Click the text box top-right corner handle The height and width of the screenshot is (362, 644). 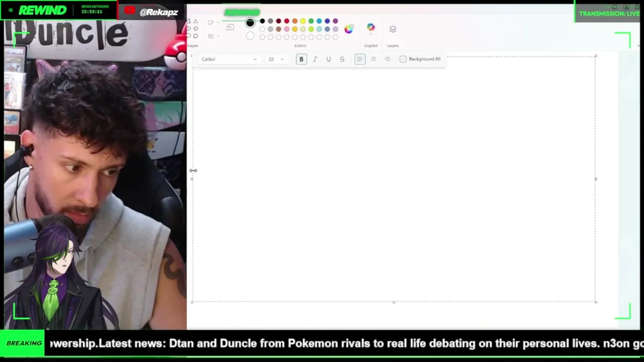click(596, 56)
